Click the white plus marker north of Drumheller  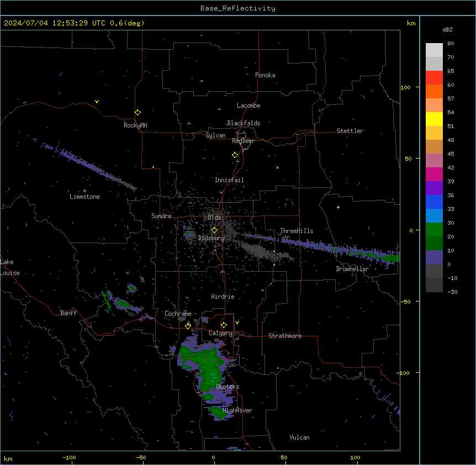tap(338, 207)
